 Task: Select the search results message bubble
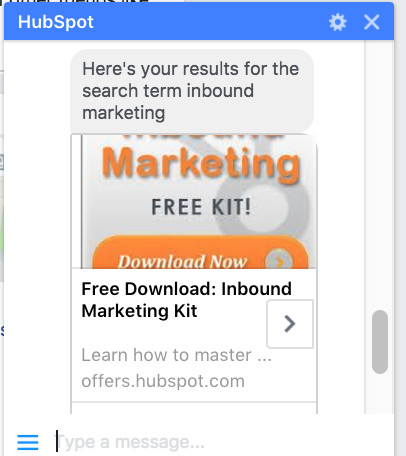(x=192, y=91)
